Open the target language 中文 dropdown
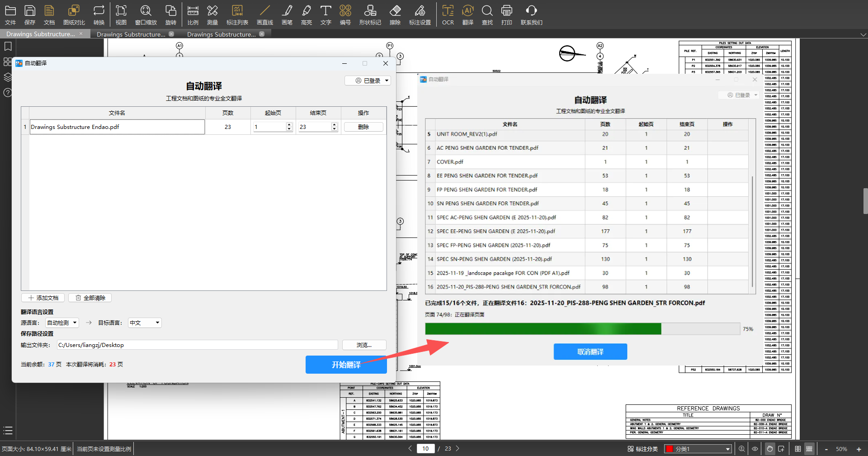 pyautogui.click(x=145, y=323)
